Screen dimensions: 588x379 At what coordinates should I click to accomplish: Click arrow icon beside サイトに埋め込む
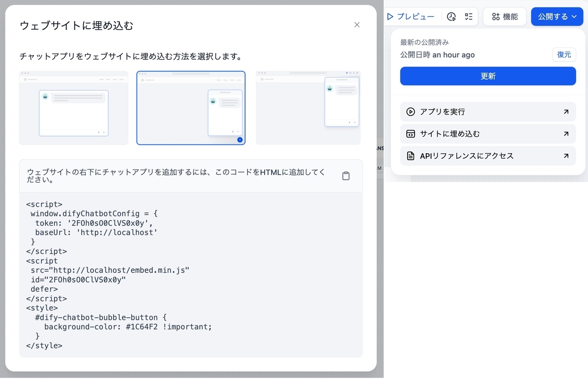tap(566, 134)
